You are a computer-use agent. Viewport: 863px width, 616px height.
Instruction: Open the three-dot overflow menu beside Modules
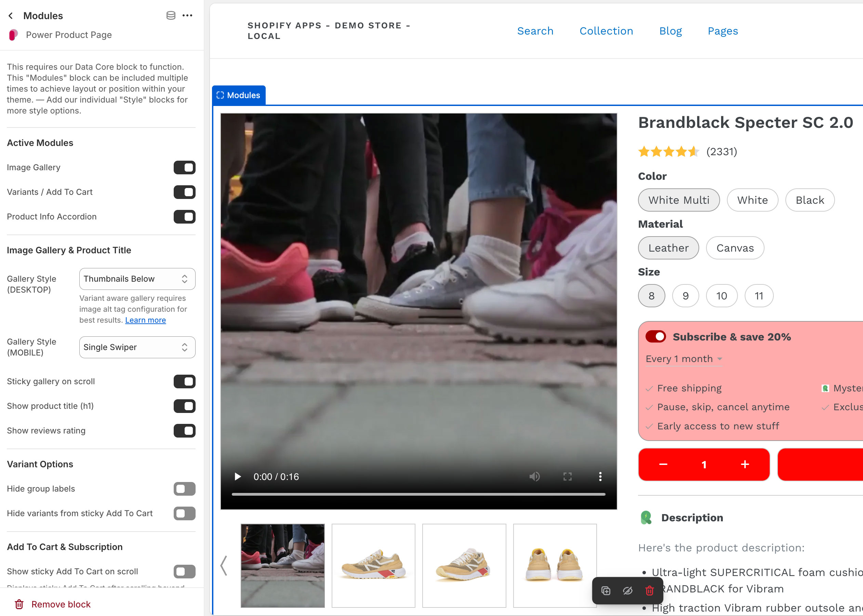(x=188, y=15)
